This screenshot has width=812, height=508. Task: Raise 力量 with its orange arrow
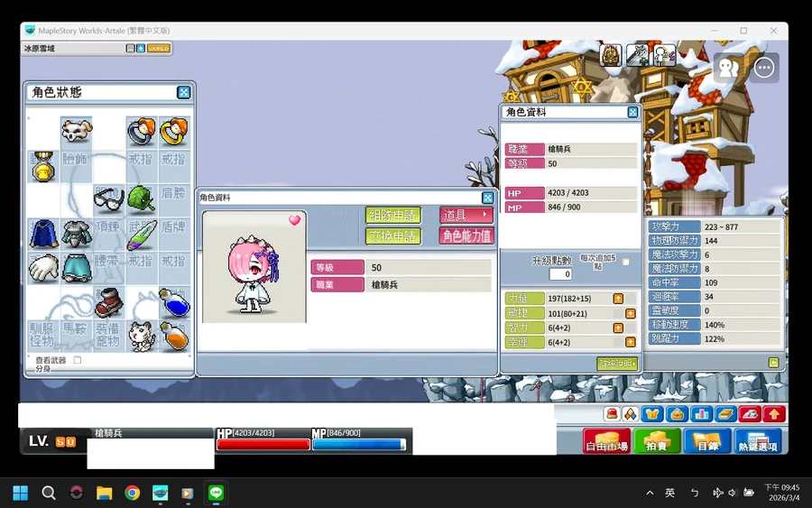[618, 299]
